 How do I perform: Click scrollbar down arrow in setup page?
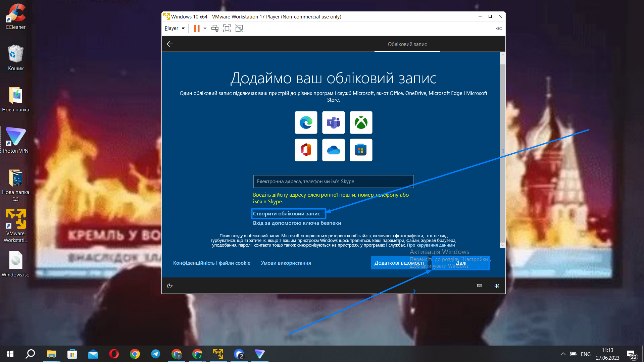[502, 245]
